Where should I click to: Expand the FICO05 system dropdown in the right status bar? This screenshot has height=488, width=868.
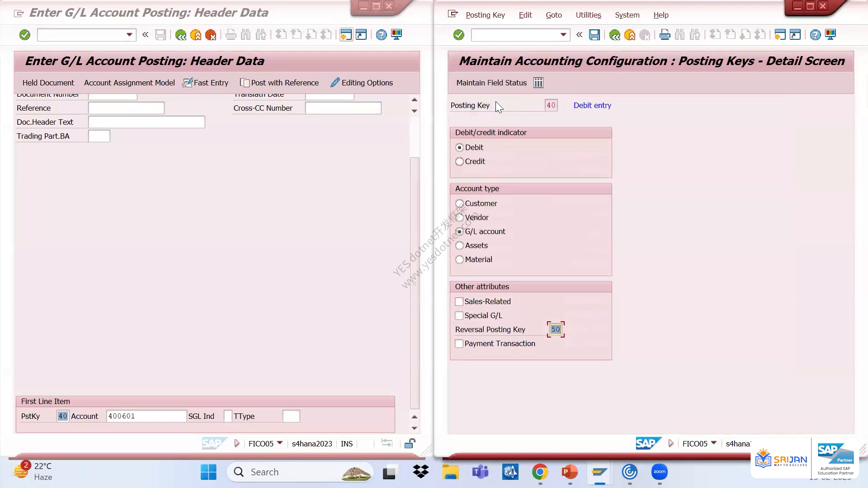tap(714, 443)
